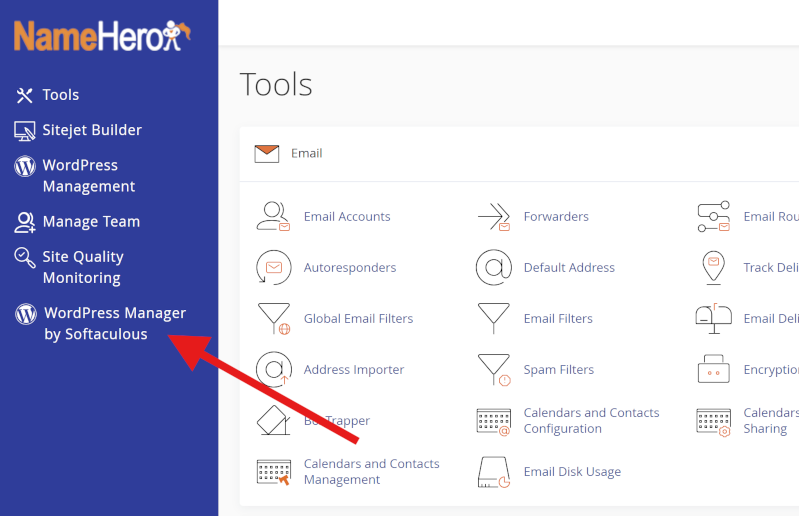
Task: Open the Email Accounts link
Action: pos(347,216)
